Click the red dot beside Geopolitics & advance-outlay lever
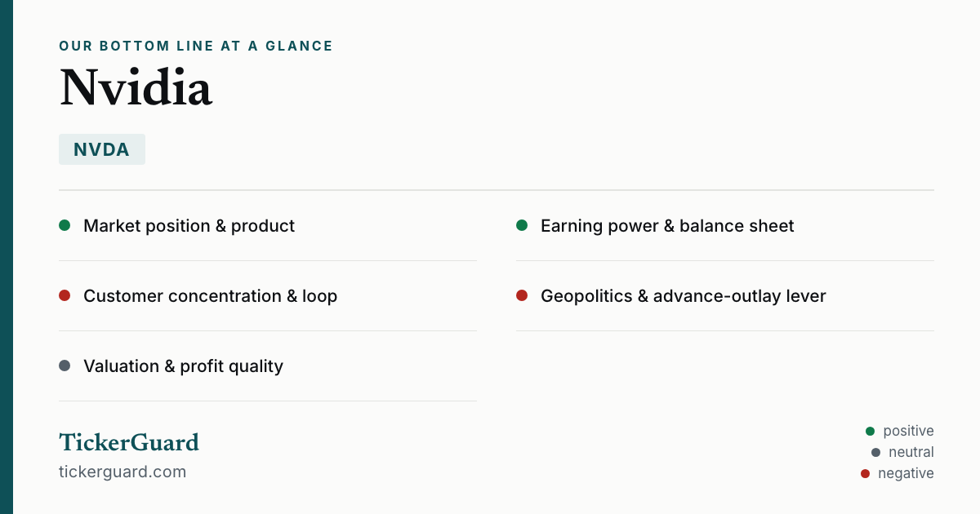This screenshot has width=980, height=514. coord(522,295)
